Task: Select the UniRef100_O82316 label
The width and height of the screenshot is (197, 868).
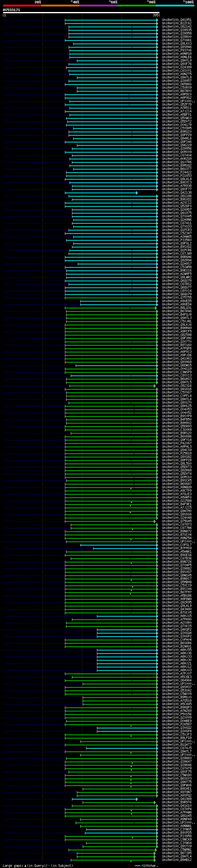Action: coord(176,386)
